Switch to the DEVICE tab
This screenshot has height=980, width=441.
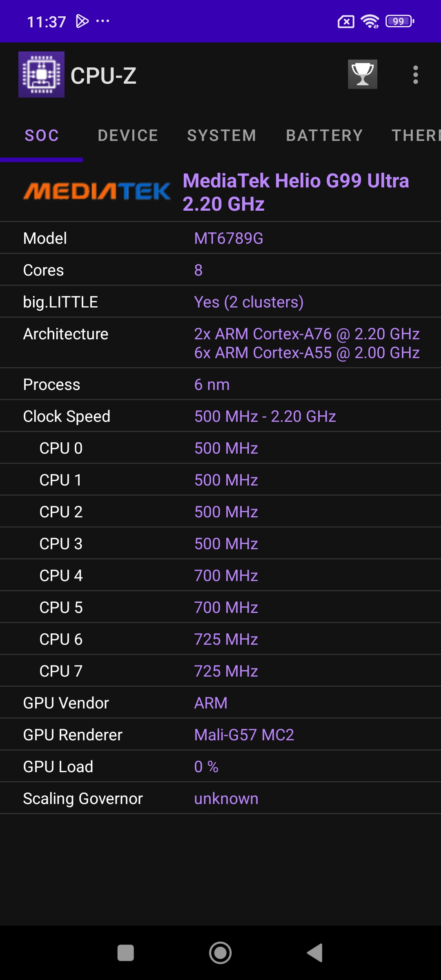(128, 136)
